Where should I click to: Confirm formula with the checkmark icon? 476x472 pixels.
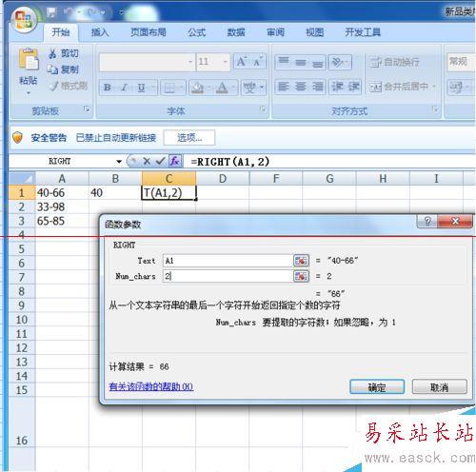coord(160,161)
